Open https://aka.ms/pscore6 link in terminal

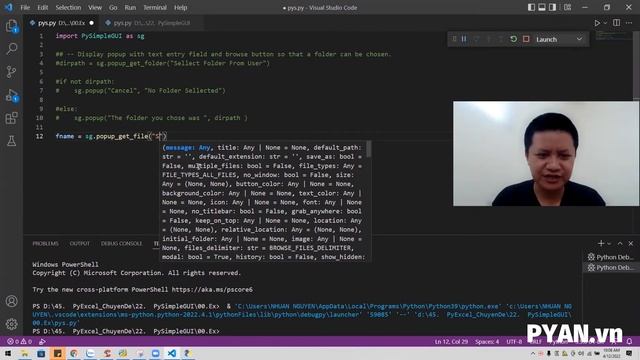212,289
